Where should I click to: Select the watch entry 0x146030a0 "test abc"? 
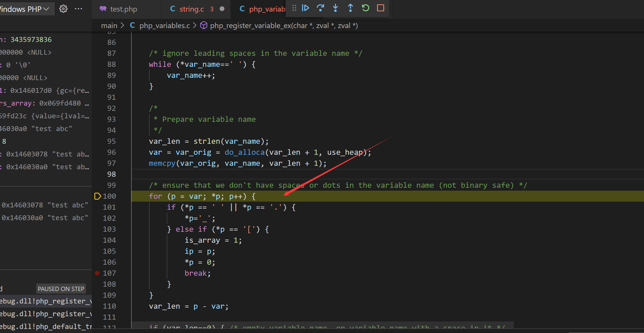point(46,218)
